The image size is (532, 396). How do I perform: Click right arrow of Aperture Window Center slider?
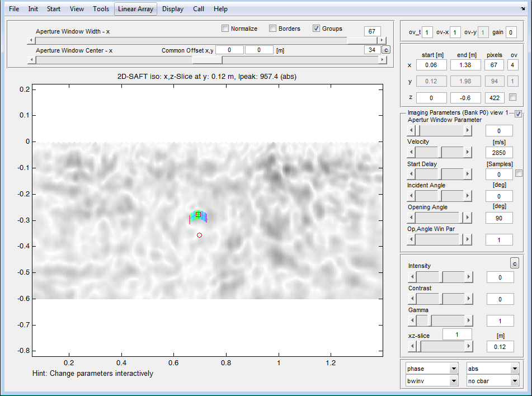point(382,60)
